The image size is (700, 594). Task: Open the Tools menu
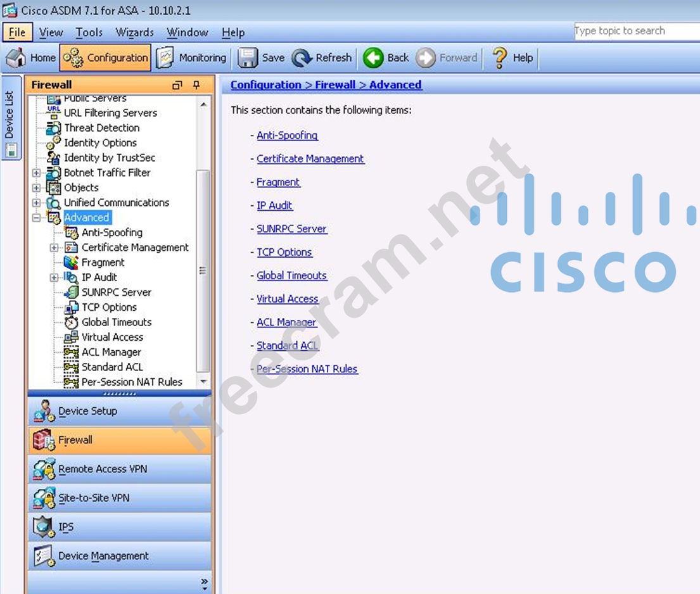[x=89, y=32]
